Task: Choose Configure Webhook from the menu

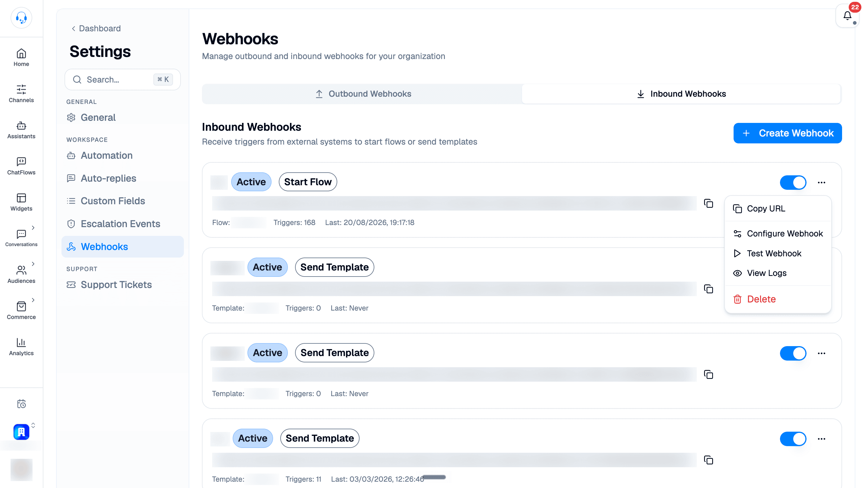Action: coord(778,234)
